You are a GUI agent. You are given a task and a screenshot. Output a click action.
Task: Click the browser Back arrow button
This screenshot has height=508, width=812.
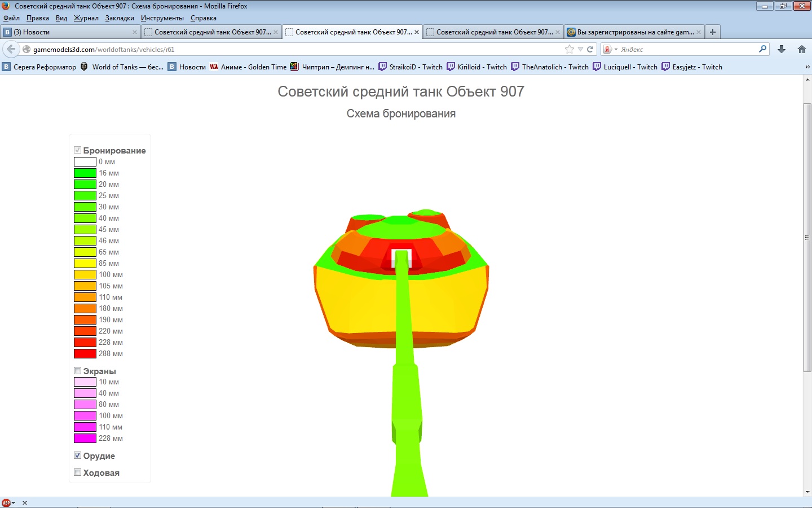click(x=11, y=49)
